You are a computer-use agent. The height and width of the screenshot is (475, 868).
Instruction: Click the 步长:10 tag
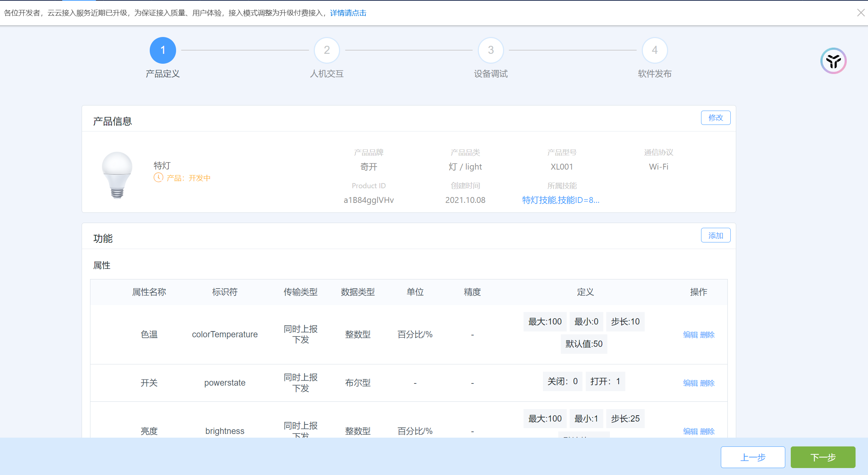[625, 322]
